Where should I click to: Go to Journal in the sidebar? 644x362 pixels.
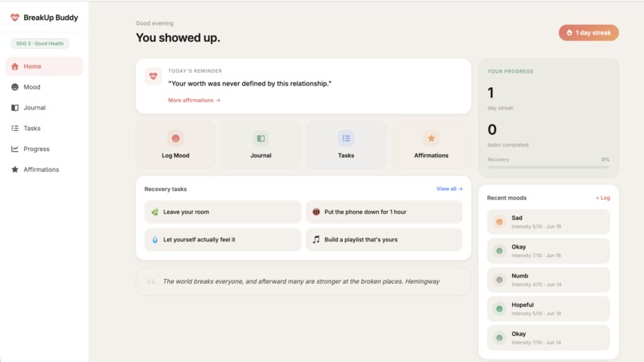click(44, 108)
